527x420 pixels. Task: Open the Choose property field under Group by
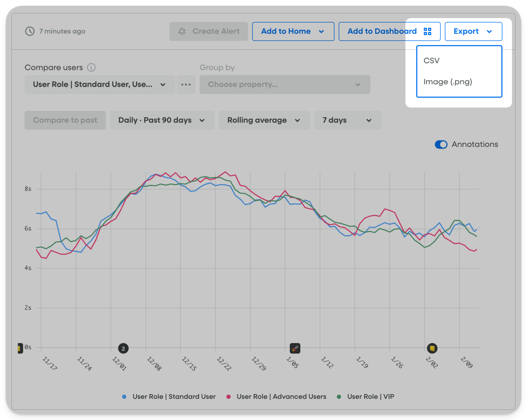[284, 84]
